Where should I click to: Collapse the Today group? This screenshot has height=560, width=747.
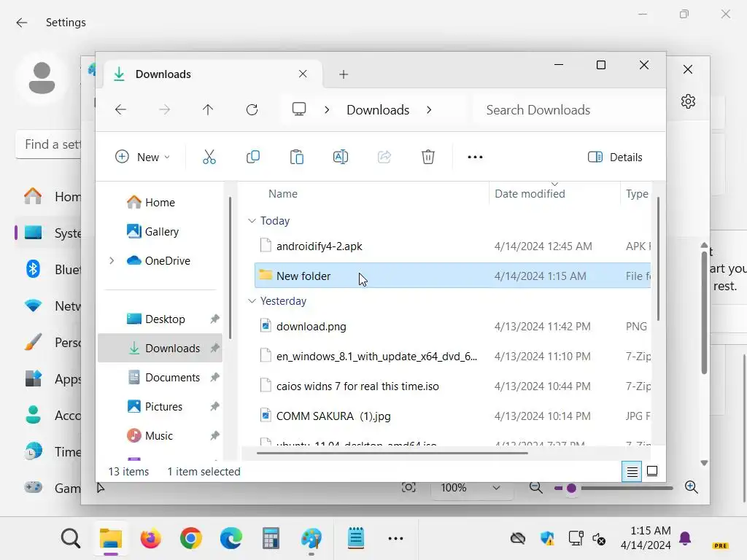point(252,220)
